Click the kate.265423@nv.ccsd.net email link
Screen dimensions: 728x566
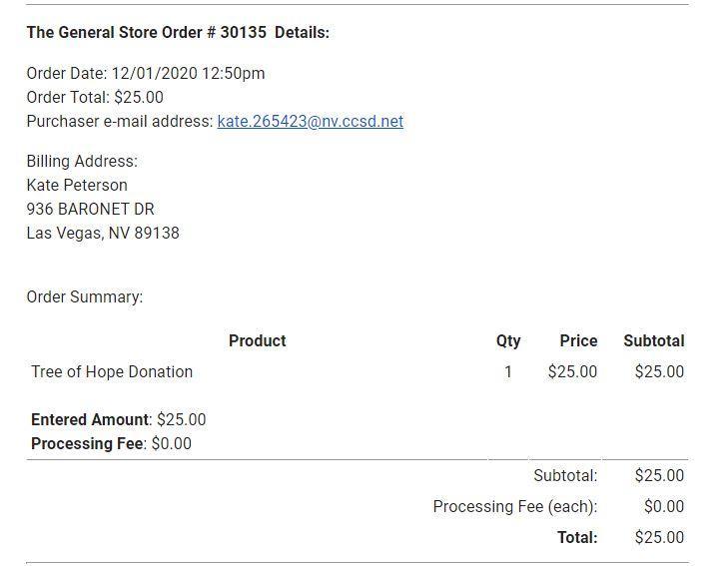pyautogui.click(x=310, y=122)
